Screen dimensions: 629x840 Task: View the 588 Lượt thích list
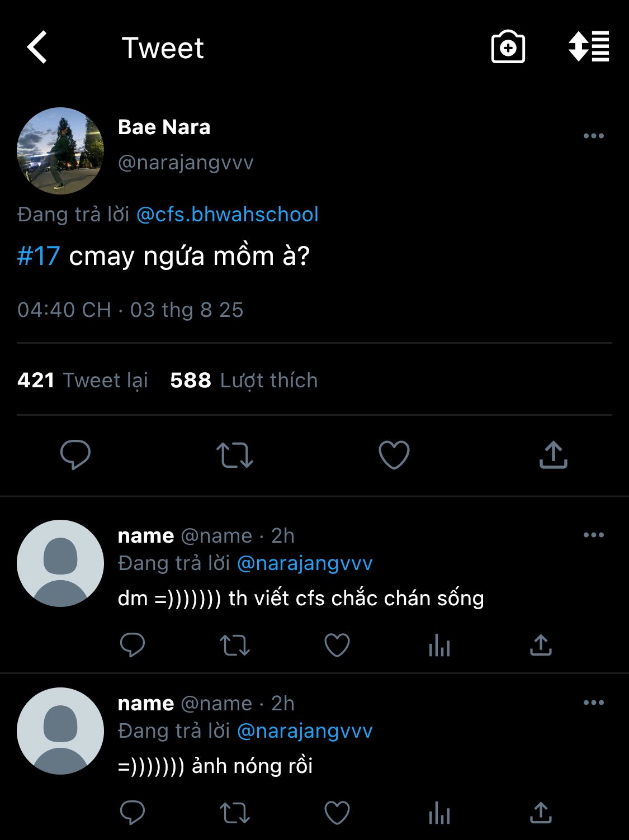[244, 380]
